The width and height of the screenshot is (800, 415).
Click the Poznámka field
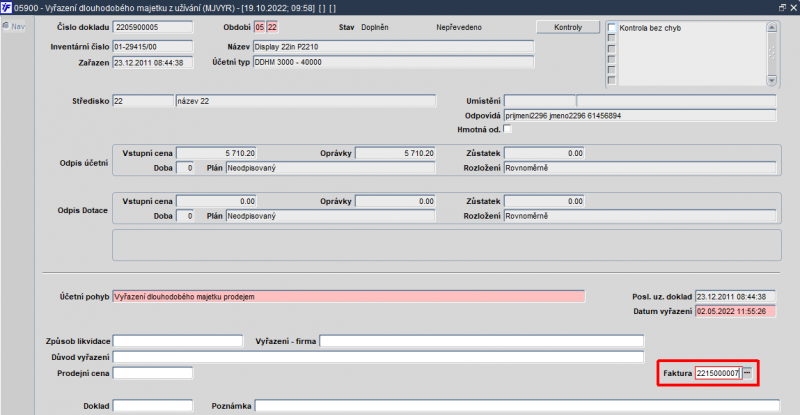pos(517,406)
